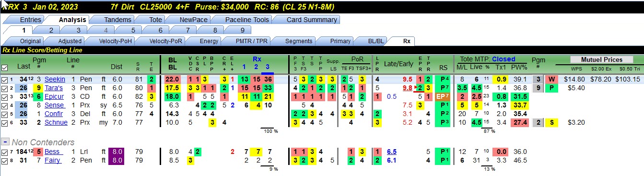Select race tab 3
The image size is (644, 176).
(x=78, y=30)
